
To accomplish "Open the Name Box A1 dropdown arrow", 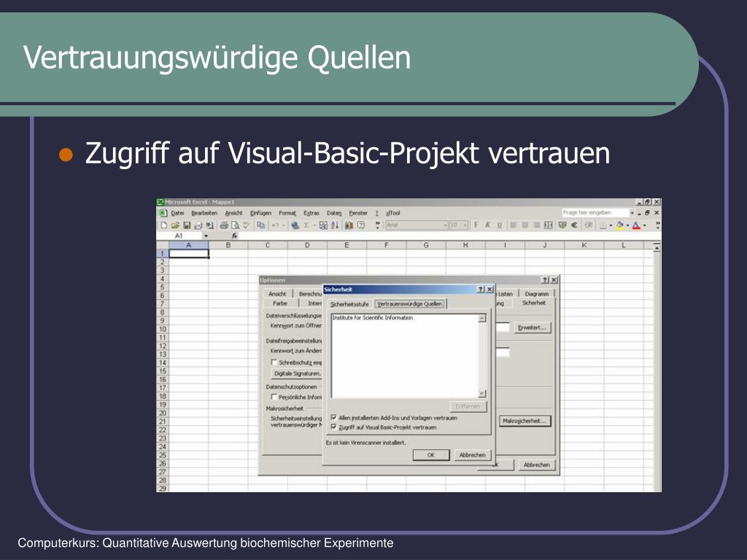I will click(206, 236).
